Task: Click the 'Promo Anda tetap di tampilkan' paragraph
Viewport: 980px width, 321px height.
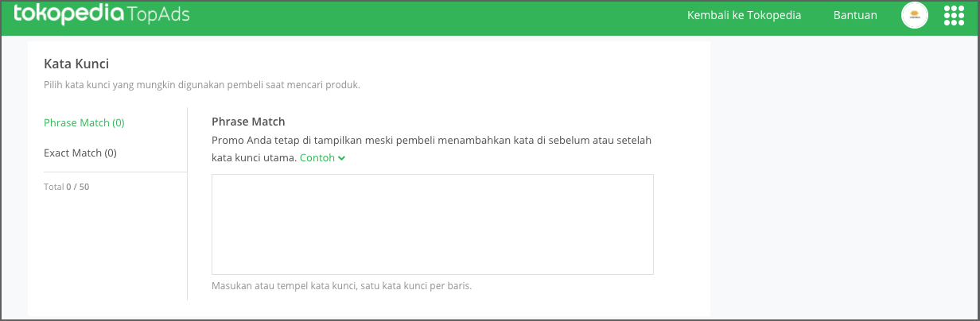Action: coord(432,149)
